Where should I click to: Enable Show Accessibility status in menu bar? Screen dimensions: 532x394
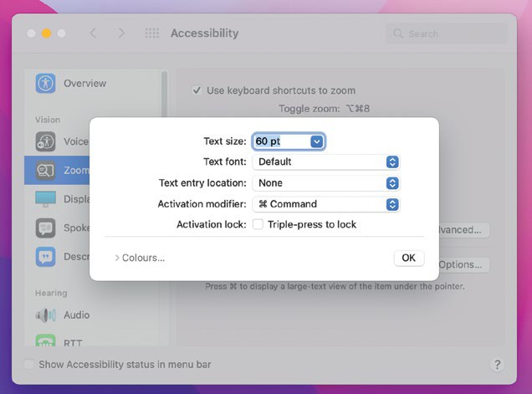[29, 365]
